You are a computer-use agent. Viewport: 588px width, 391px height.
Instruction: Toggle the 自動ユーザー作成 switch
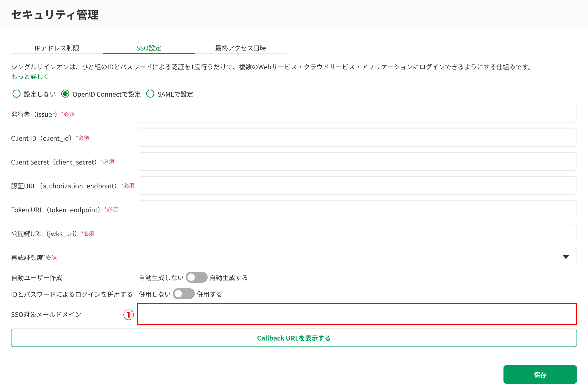pyautogui.click(x=196, y=277)
